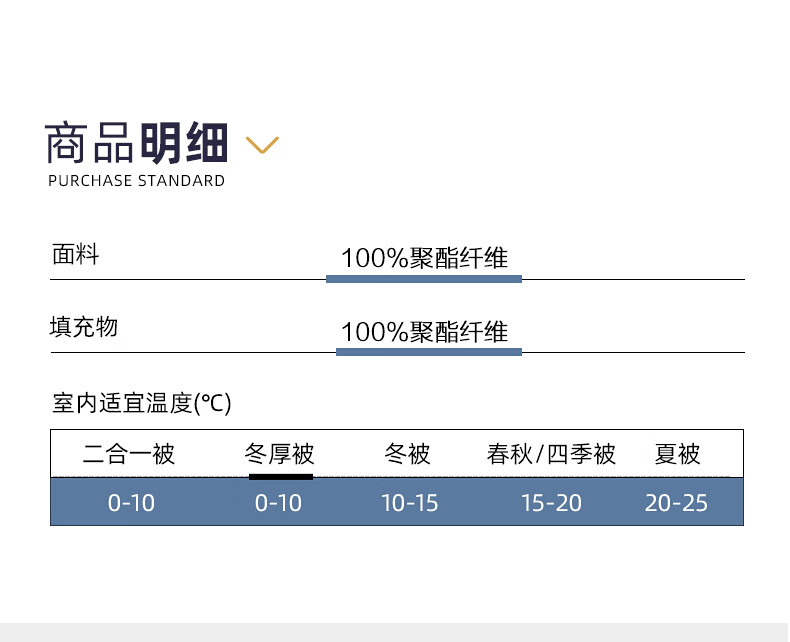The height and width of the screenshot is (642, 790).
Task: Click the 10-15 temperature cell
Action: pyautogui.click(x=410, y=503)
